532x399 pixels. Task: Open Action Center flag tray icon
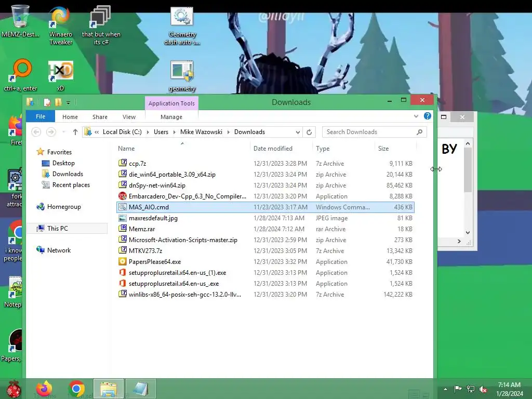[x=458, y=389]
